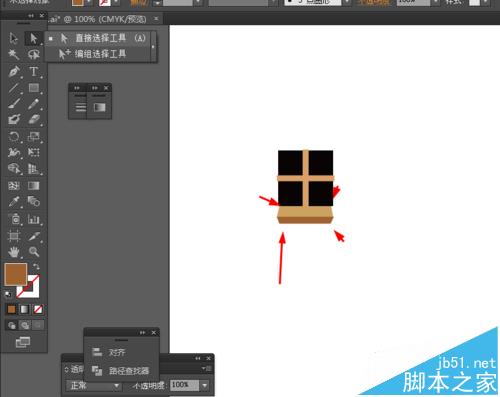Select the Hand tool
500x397 pixels.
(14, 252)
